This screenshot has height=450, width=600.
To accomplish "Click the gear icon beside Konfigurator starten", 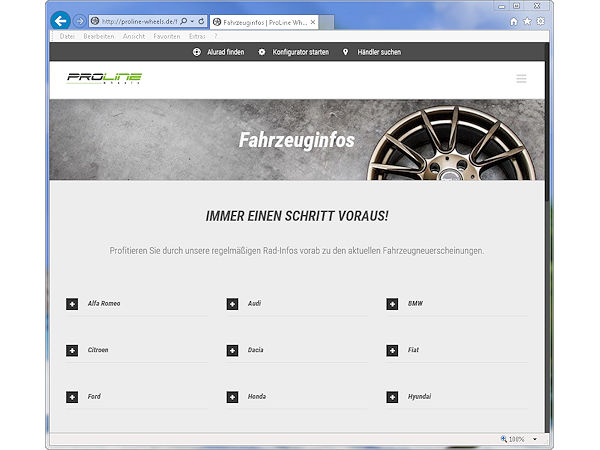I will pos(262,52).
